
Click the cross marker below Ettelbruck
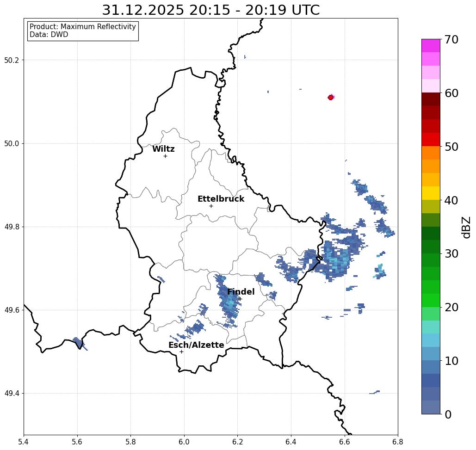pyautogui.click(x=211, y=206)
